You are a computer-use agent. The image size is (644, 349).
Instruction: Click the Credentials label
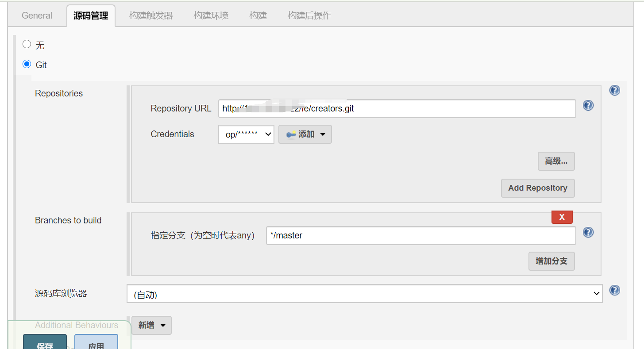point(172,134)
